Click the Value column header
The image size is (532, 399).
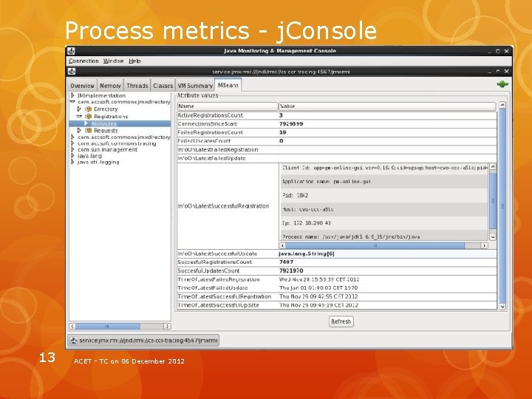click(387, 106)
